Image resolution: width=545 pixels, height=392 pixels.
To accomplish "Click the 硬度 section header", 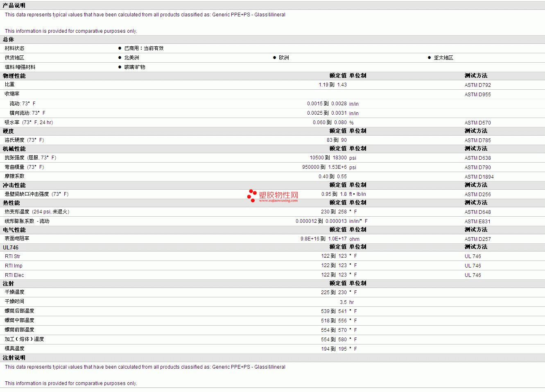I will 8,131.
